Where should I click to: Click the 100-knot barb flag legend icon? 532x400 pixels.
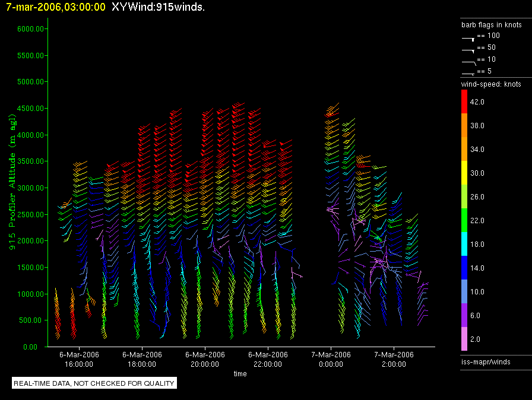(x=468, y=37)
